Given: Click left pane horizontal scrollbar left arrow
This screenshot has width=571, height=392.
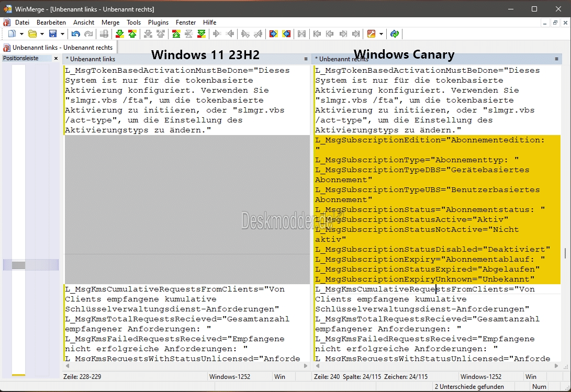Looking at the screenshot, I should [x=68, y=366].
